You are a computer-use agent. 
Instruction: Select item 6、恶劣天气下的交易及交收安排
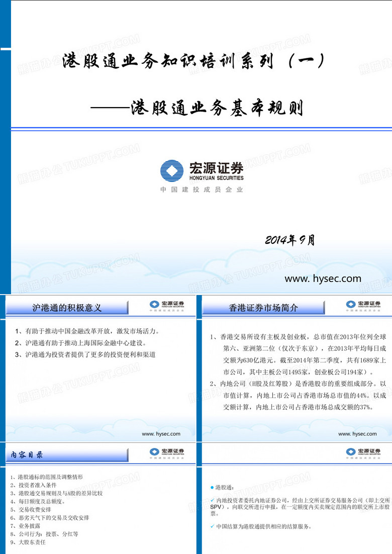point(49,518)
